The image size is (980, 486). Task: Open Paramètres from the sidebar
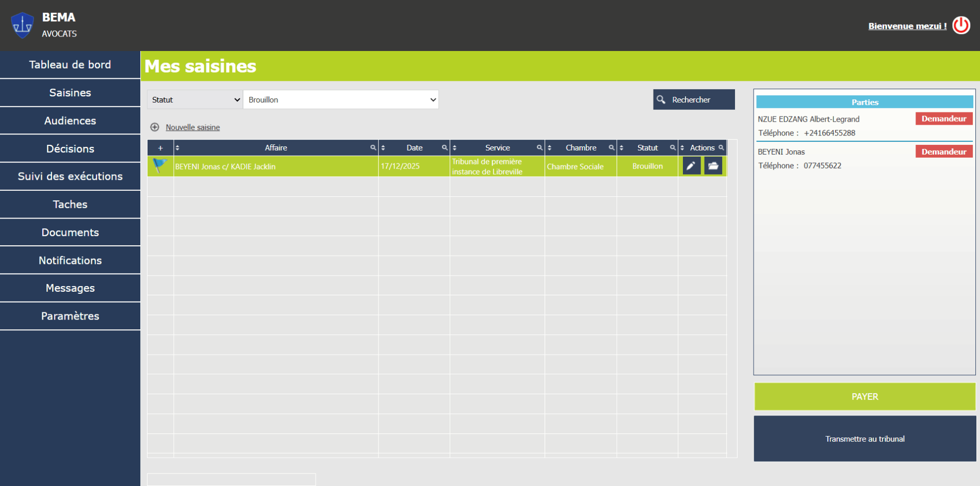click(70, 316)
